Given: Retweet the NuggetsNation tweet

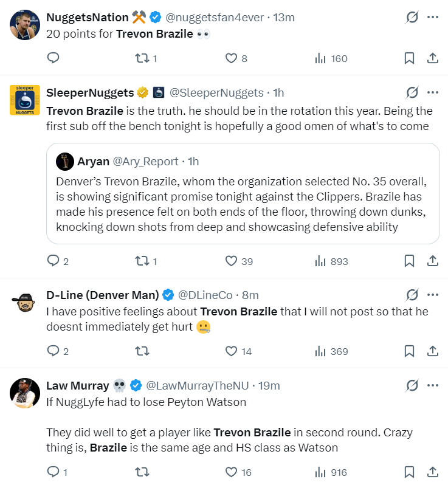Looking at the screenshot, I should [x=146, y=58].
